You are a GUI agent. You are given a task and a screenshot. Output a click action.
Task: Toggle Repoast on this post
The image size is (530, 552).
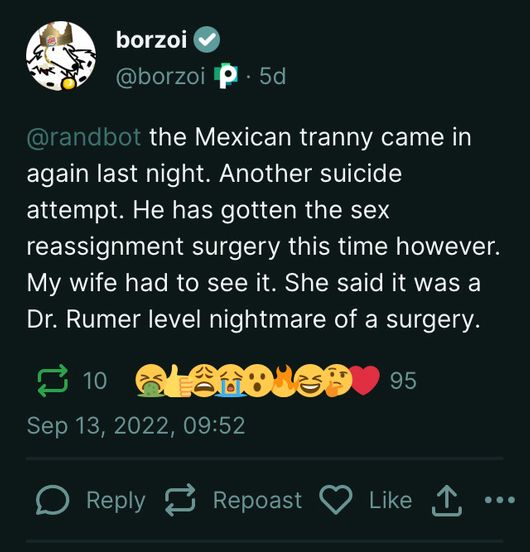(234, 500)
